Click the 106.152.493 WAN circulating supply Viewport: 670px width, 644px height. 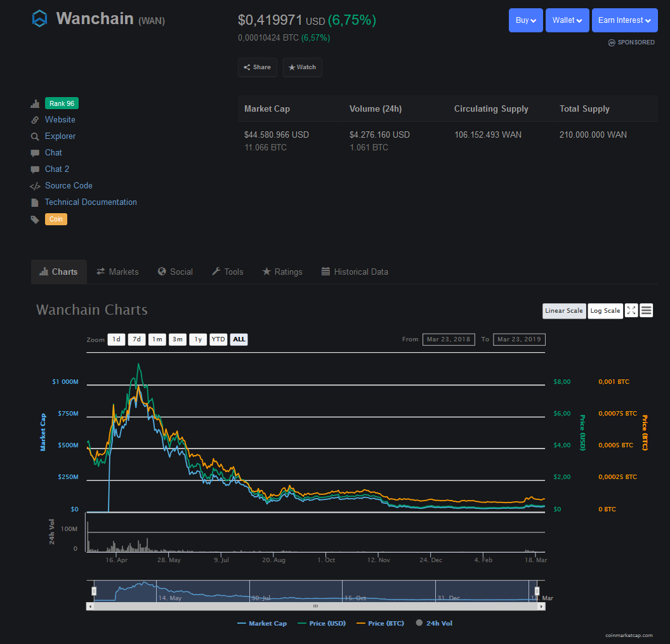point(487,135)
